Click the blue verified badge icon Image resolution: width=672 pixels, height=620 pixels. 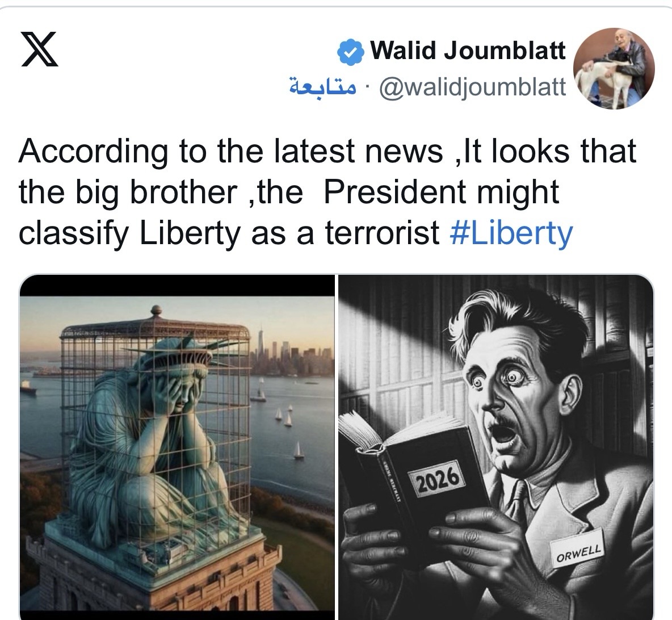point(351,52)
